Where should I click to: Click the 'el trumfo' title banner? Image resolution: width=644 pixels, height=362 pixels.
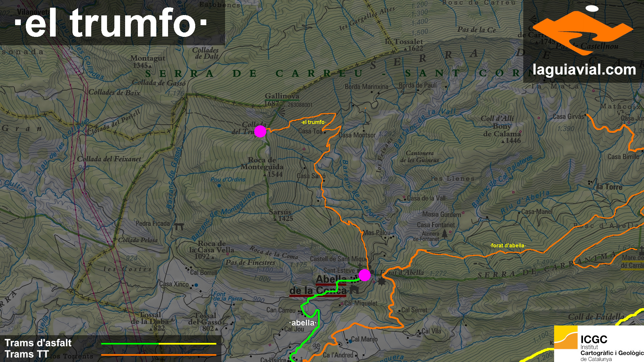pos(111,23)
